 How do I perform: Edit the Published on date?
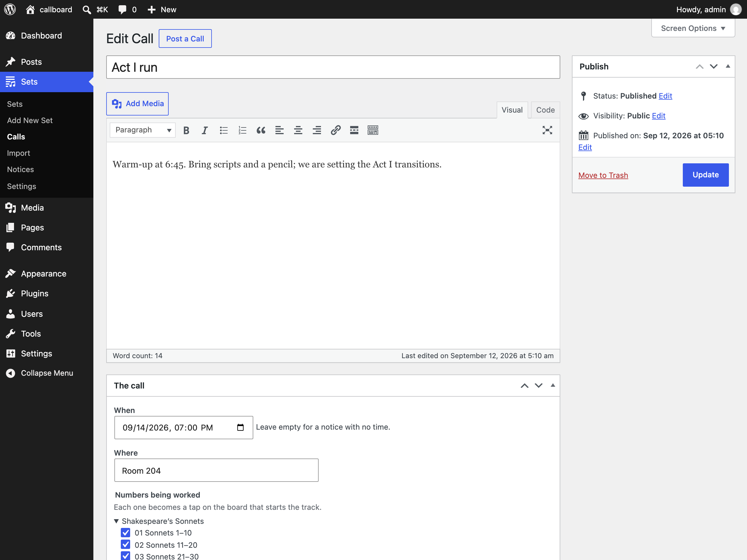point(585,147)
